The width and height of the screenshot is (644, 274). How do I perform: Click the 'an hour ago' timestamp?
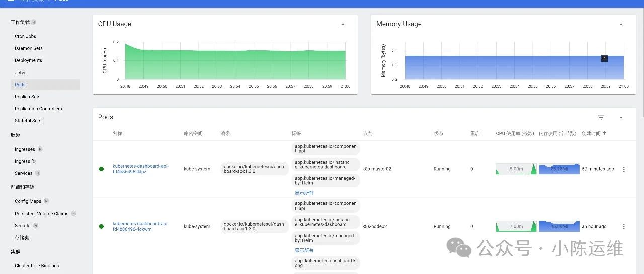pyautogui.click(x=594, y=227)
